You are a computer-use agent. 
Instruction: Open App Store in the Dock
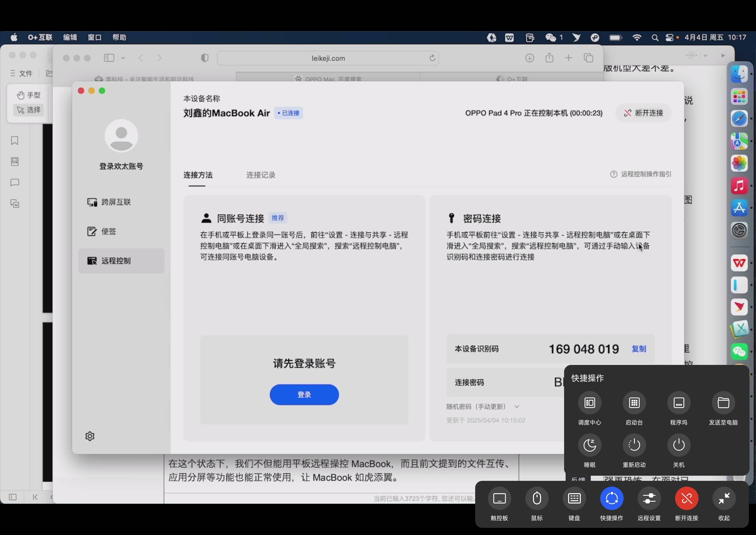[x=739, y=208]
